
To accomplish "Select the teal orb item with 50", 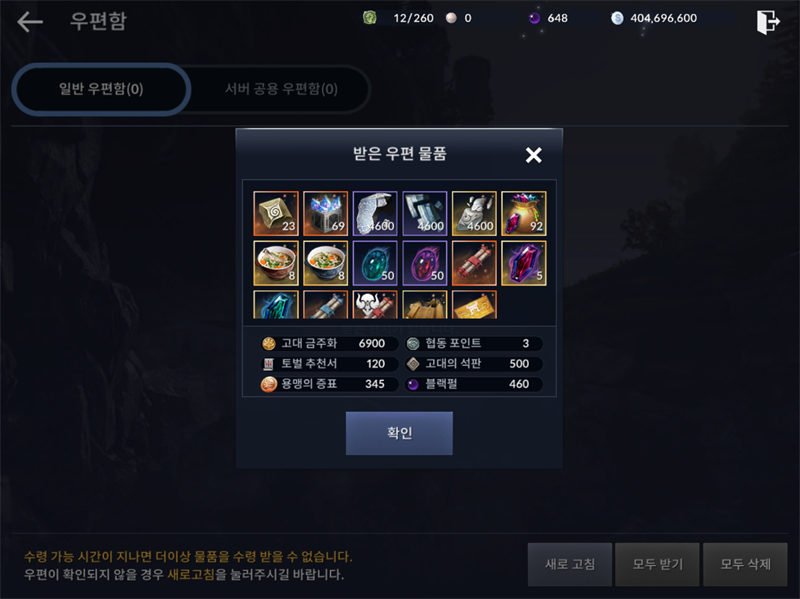I will click(x=375, y=263).
